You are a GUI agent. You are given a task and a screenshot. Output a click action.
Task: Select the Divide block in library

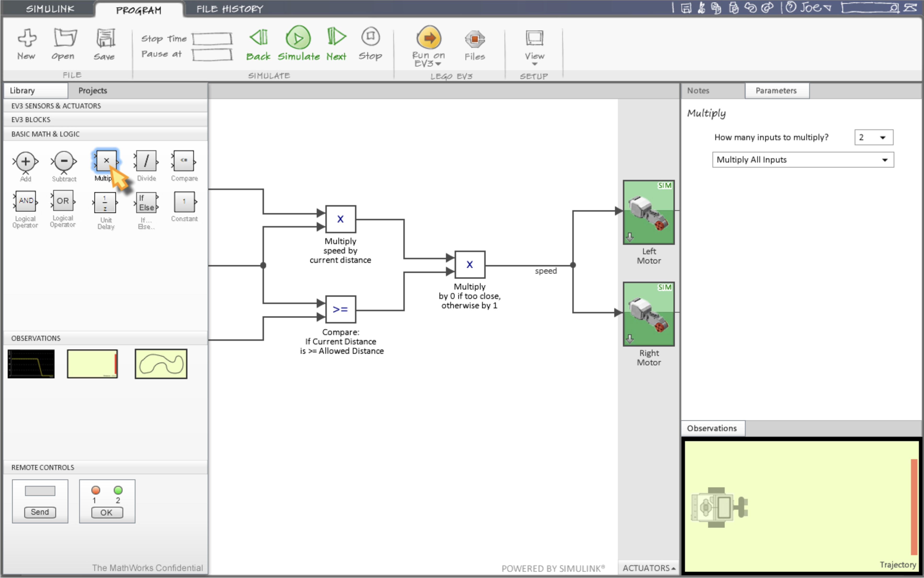pyautogui.click(x=146, y=161)
